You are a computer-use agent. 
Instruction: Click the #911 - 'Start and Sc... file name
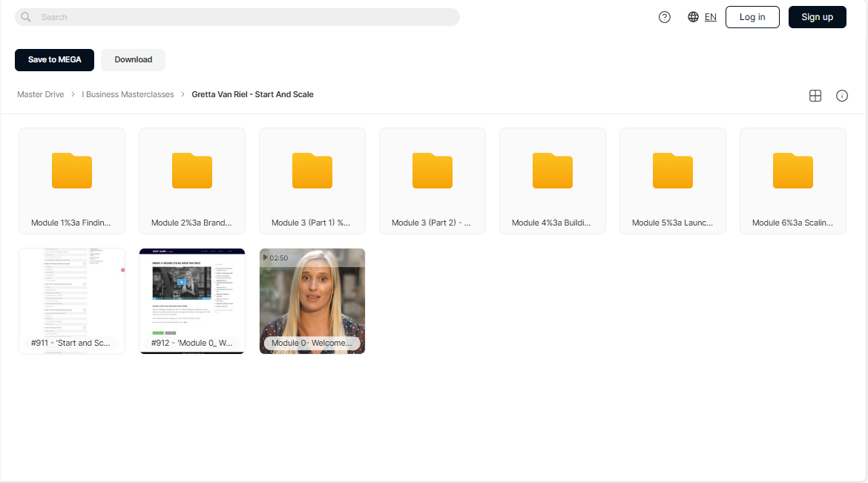tap(70, 343)
